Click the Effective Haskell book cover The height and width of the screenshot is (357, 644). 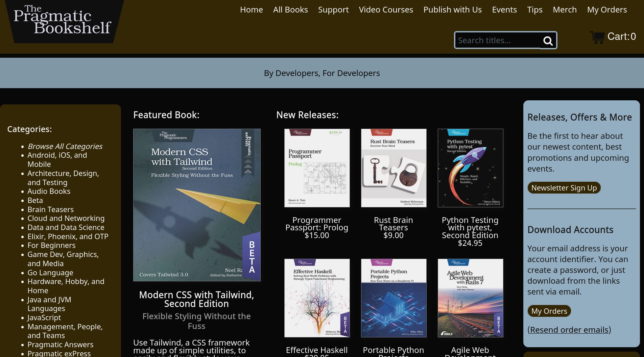pos(317,298)
